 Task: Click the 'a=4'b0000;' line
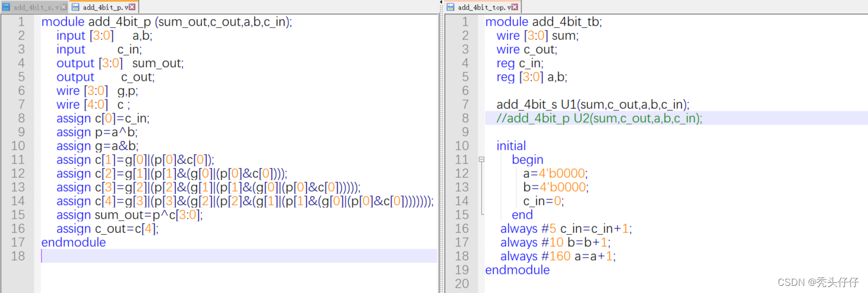pyautogui.click(x=555, y=173)
